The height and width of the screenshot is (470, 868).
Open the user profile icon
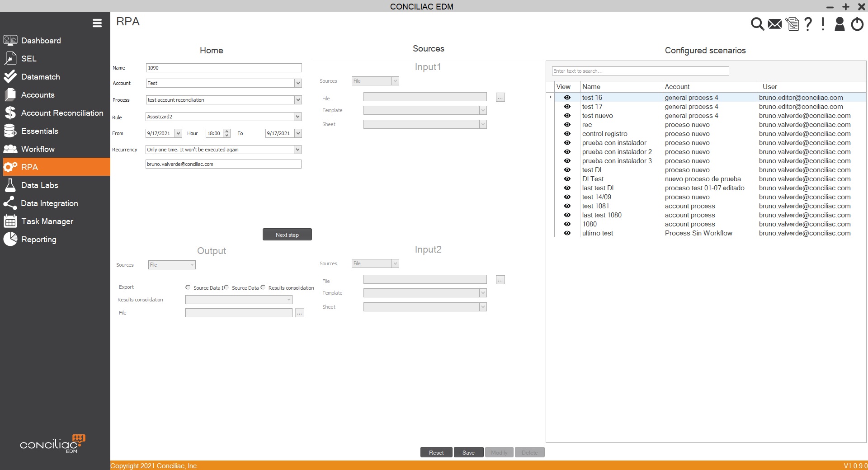click(x=840, y=23)
